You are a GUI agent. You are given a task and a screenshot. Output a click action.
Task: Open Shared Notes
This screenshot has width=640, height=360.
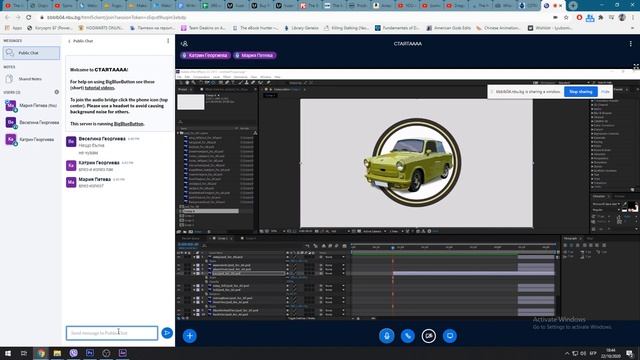31,78
